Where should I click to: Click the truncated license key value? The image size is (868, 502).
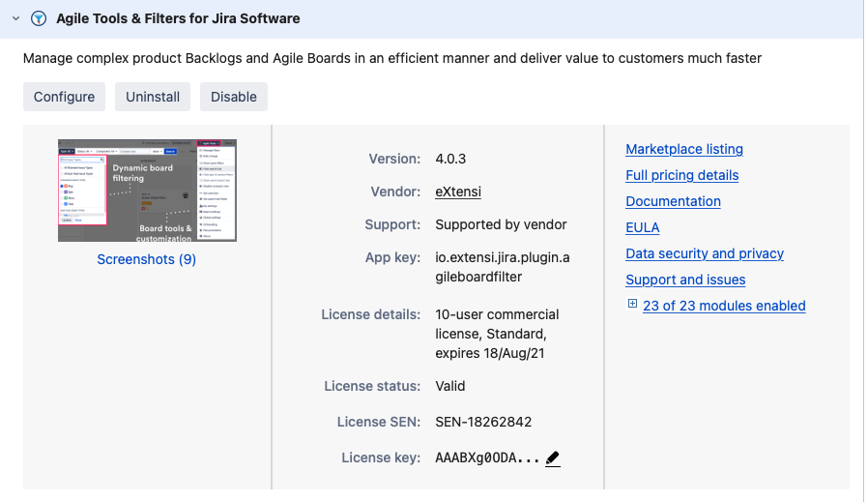487,458
